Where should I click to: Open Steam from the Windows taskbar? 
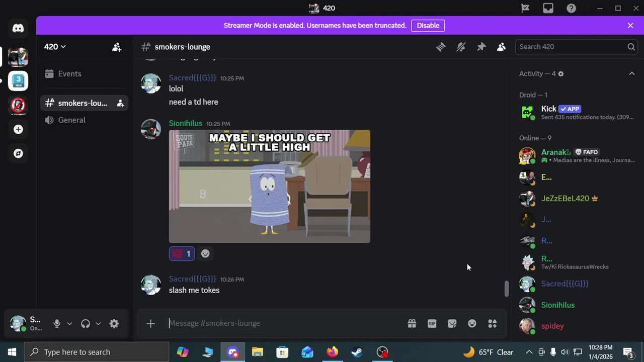[x=357, y=352]
